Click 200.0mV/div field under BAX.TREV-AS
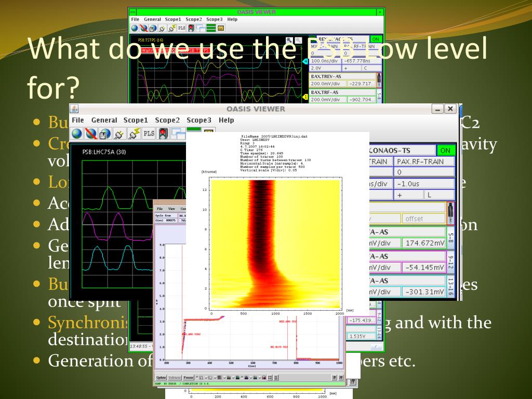Viewport: 532px width, 399px height. click(x=328, y=84)
